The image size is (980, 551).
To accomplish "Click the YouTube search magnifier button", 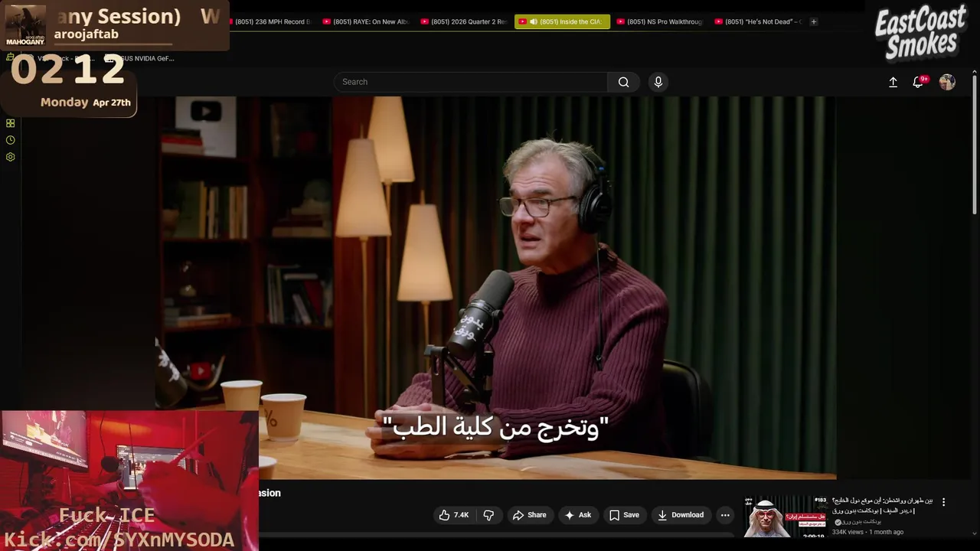I will [624, 82].
